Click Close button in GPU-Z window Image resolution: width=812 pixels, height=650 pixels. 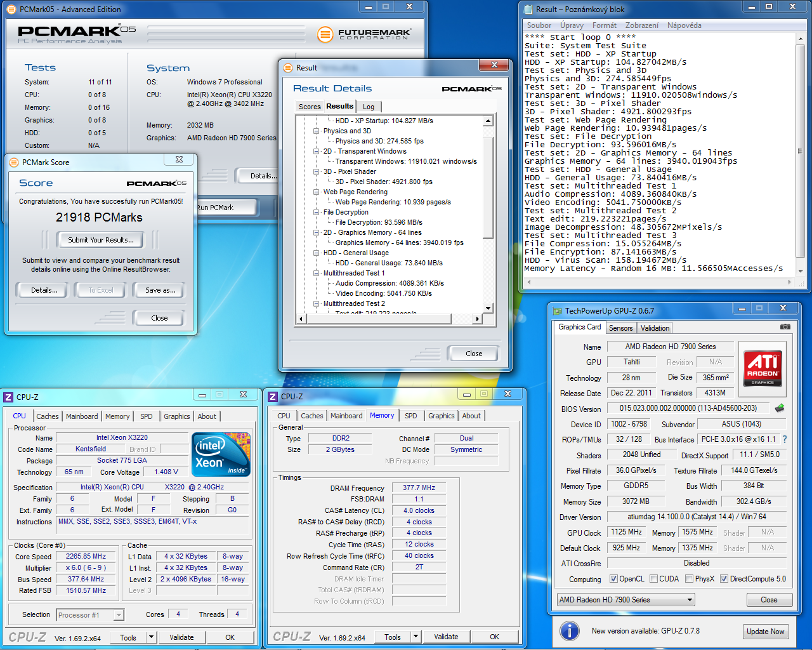(x=769, y=600)
